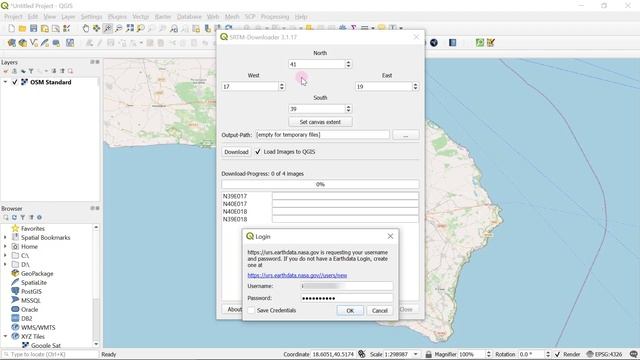Expand the C:\ drive tree item
The height and width of the screenshot is (360, 640).
(x=5, y=256)
